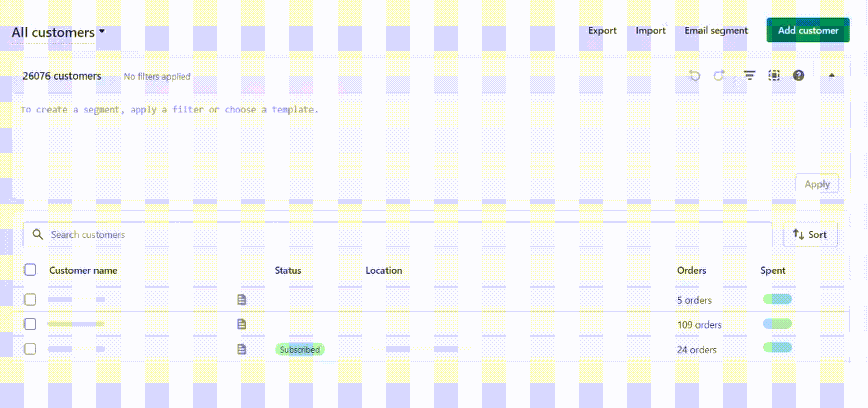Open the customer name in the 24 orders row
The height and width of the screenshot is (408, 868).
tap(76, 349)
